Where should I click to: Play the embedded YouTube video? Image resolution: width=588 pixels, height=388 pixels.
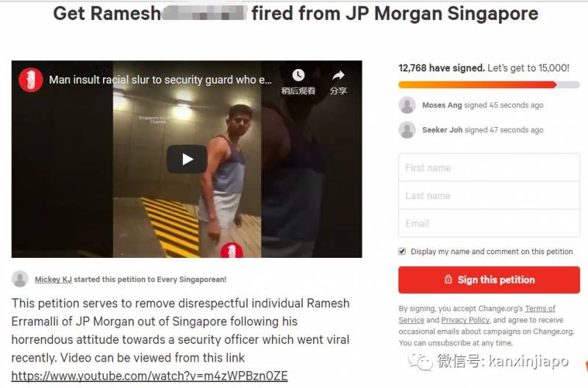(187, 159)
